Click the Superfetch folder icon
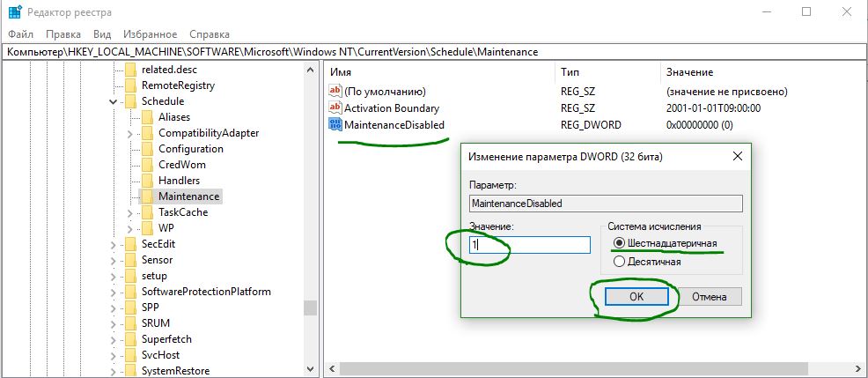The image size is (868, 378). coord(130,338)
